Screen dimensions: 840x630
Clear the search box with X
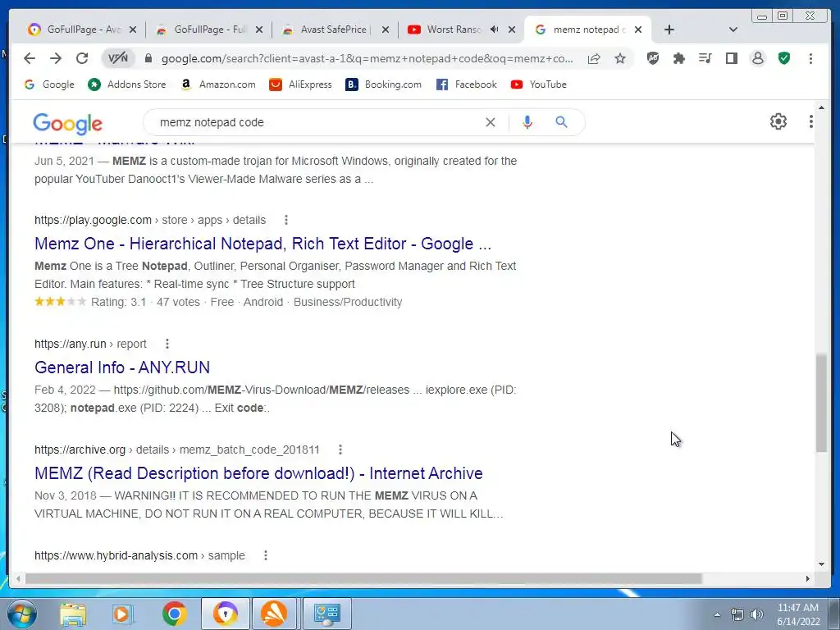point(491,122)
